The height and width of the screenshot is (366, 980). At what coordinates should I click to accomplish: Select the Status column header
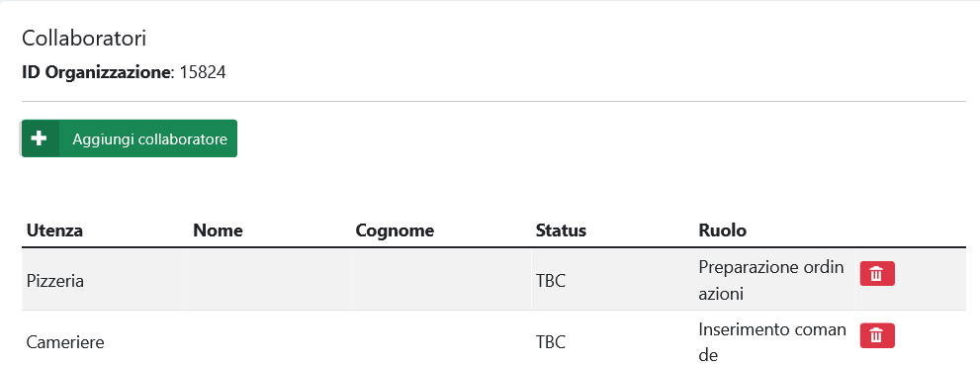pyautogui.click(x=561, y=230)
